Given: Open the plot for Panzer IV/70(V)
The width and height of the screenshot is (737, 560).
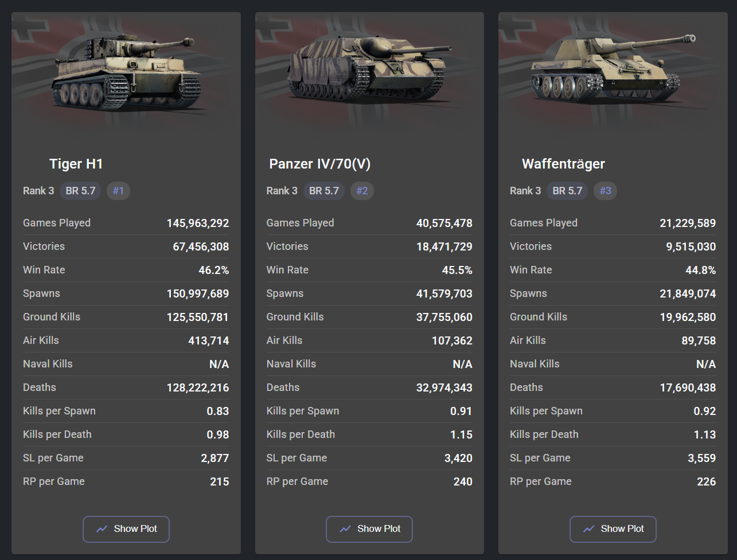Looking at the screenshot, I should tap(369, 529).
